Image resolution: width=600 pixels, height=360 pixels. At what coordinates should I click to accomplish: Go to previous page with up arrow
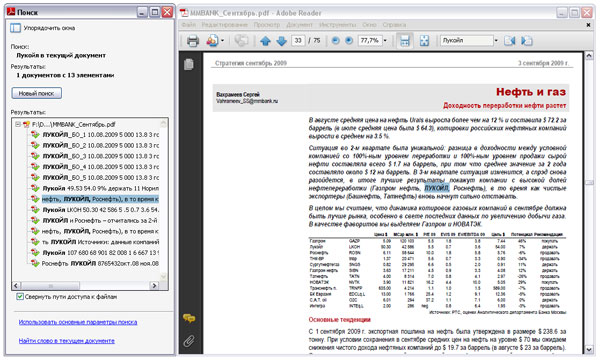tap(265, 41)
